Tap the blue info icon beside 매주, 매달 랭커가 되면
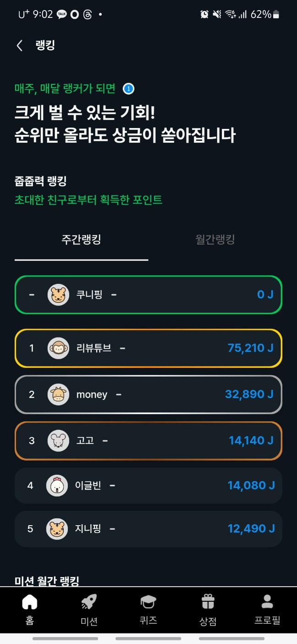The width and height of the screenshot is (297, 644). 129,89
